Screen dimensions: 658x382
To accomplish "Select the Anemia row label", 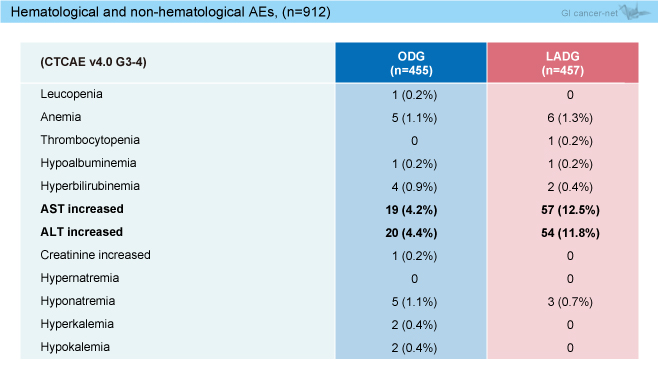I will point(61,117).
